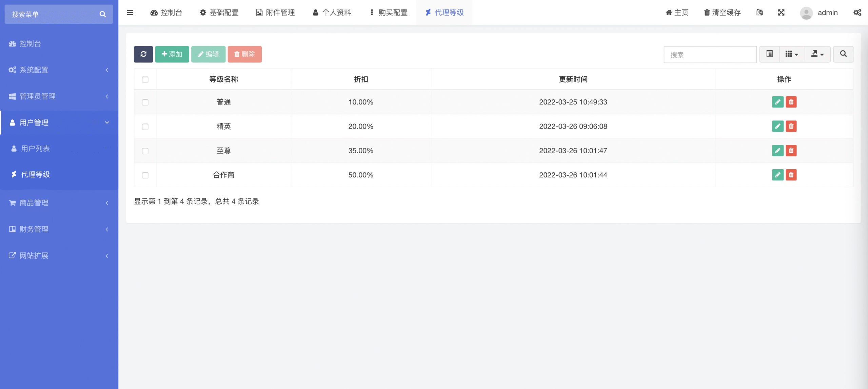The image size is (868, 389).
Task: Switch to the 基础配置 tab
Action: [219, 13]
